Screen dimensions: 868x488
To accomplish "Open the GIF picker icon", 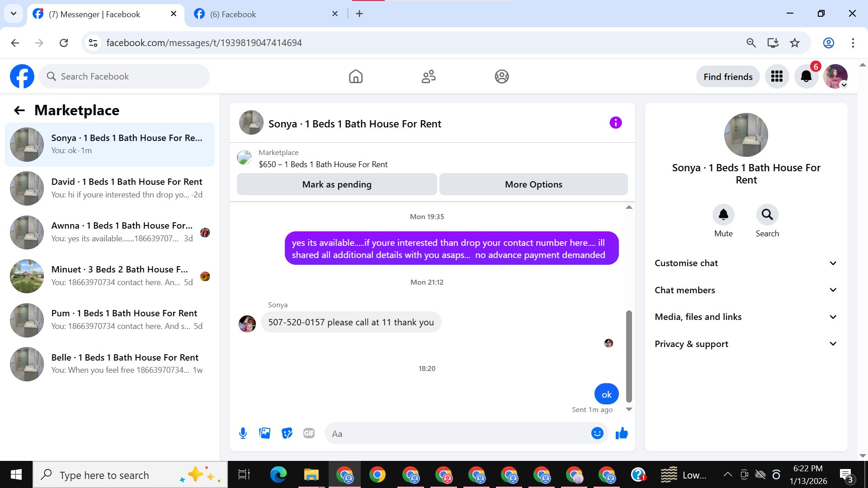I will point(309,433).
